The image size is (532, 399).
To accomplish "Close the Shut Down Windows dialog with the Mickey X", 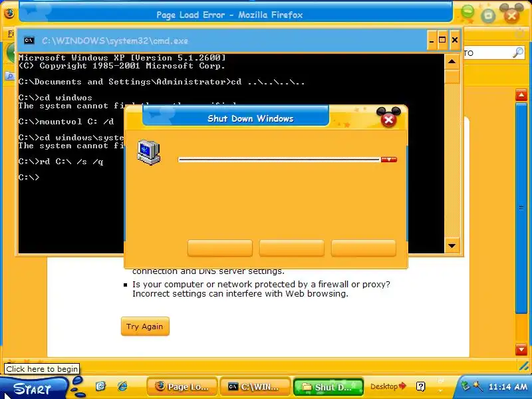I will pos(388,118).
